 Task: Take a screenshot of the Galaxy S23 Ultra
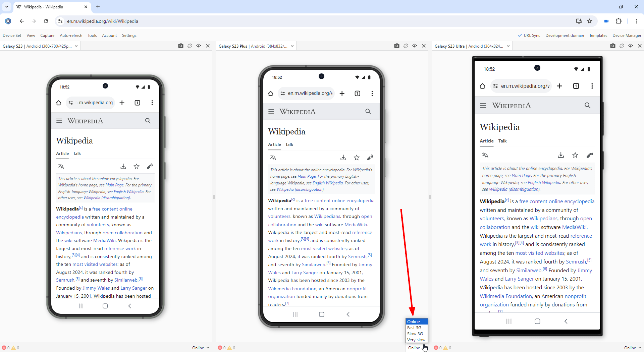point(612,46)
